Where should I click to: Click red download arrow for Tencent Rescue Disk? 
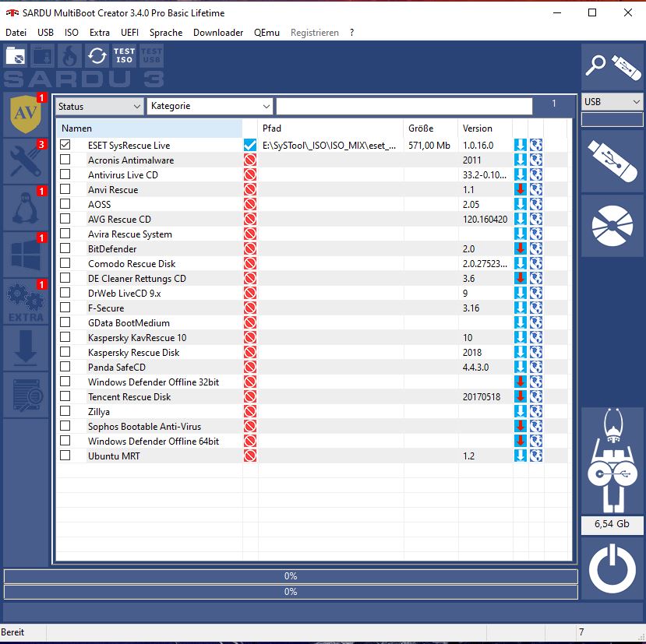521,396
